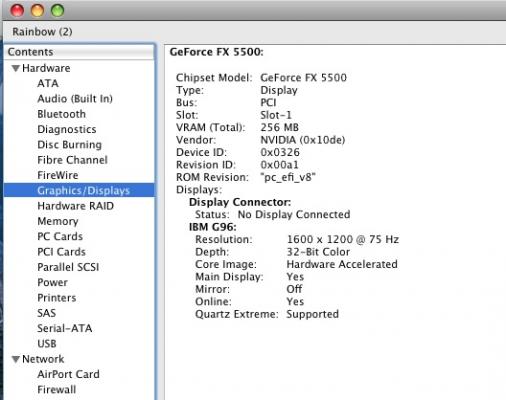Screen dimensions: 506x400
Task: Click the VRAM value 256 MB
Action: click(279, 128)
